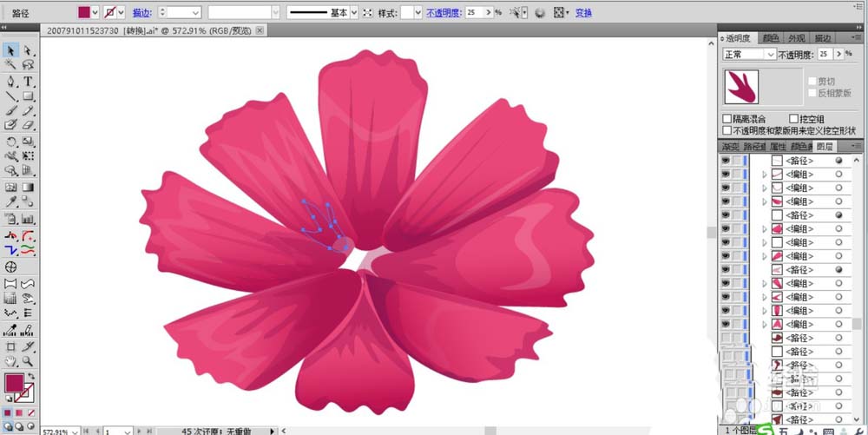Click the toolbox fill color swatch

click(14, 382)
